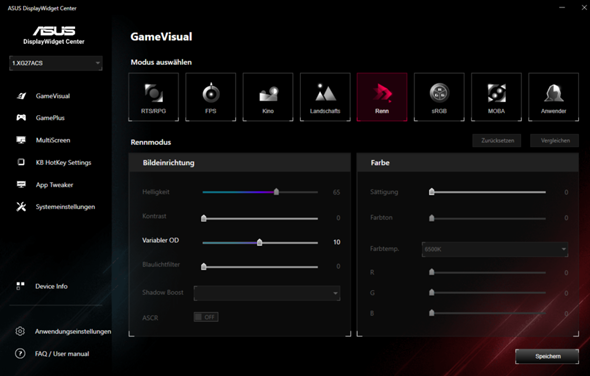The height and width of the screenshot is (376, 590).
Task: Click the MultiScreen monitor icon
Action: 21,140
